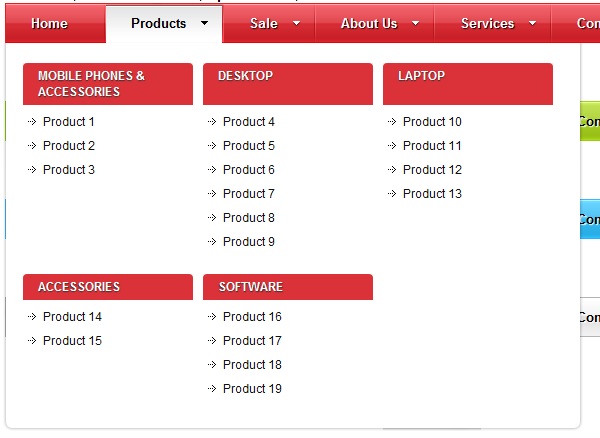Viewport: 600px width, 438px height.
Task: Expand the About Us dropdown arrow
Action: (x=415, y=23)
